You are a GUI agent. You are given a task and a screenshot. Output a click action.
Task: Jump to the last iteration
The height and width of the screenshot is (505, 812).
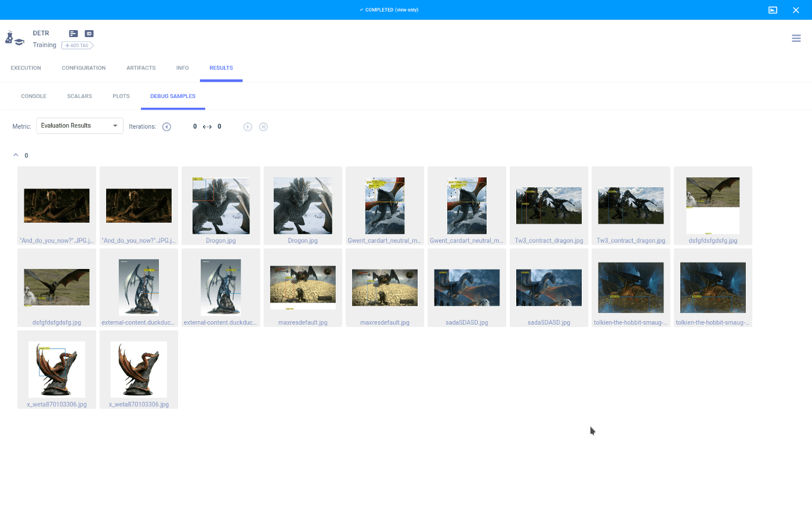[263, 127]
